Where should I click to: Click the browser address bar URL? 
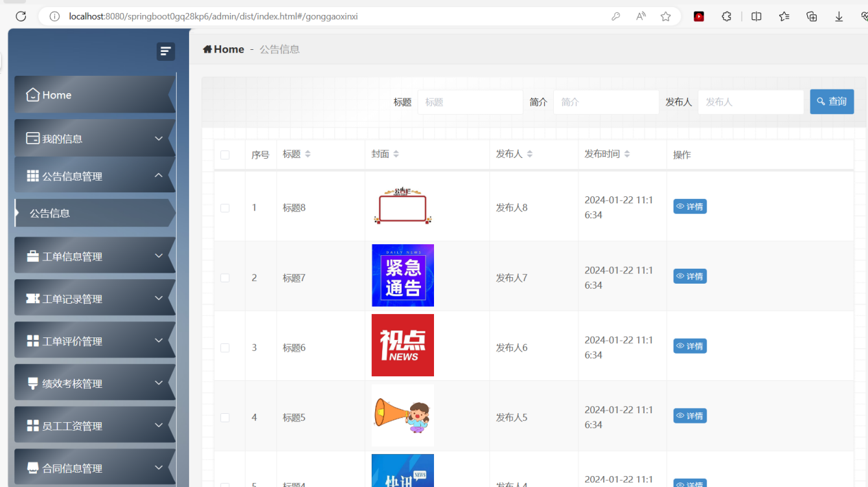coord(213,16)
